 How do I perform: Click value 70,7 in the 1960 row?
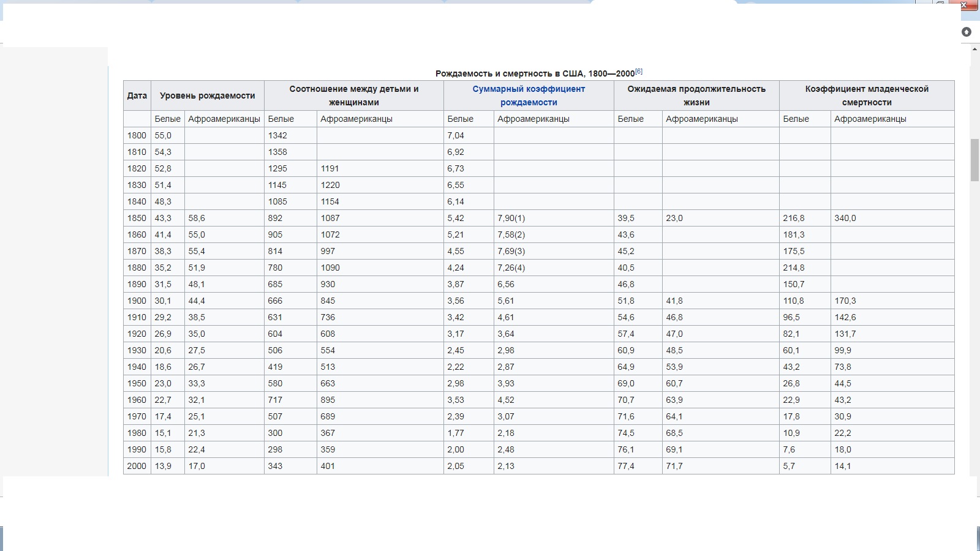tap(626, 400)
